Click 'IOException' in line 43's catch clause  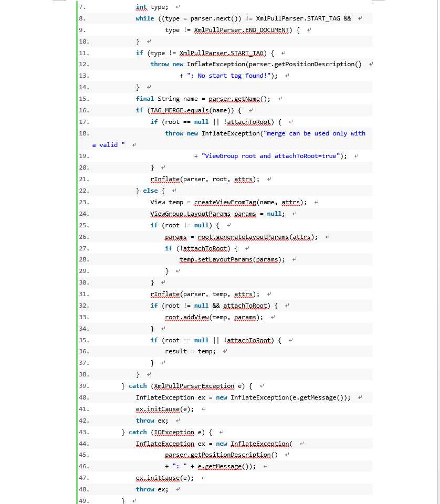pyautogui.click(x=174, y=432)
